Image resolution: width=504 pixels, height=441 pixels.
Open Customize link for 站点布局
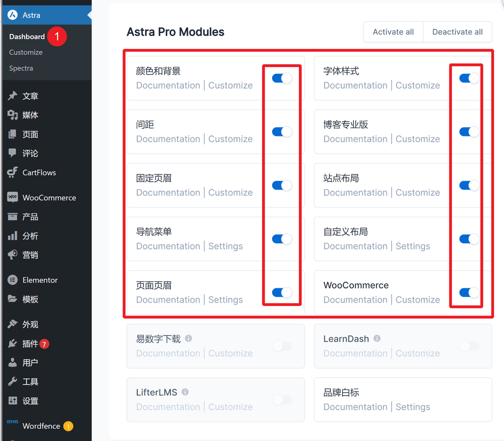pyautogui.click(x=417, y=193)
